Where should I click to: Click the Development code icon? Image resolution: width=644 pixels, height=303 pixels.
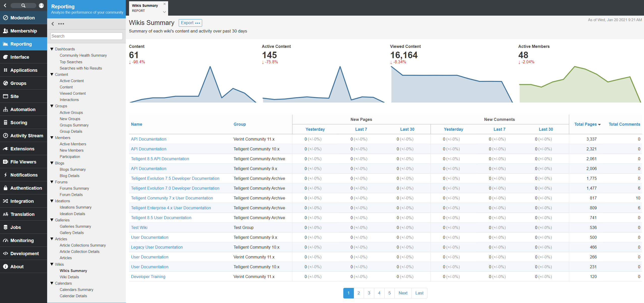pyautogui.click(x=5, y=253)
